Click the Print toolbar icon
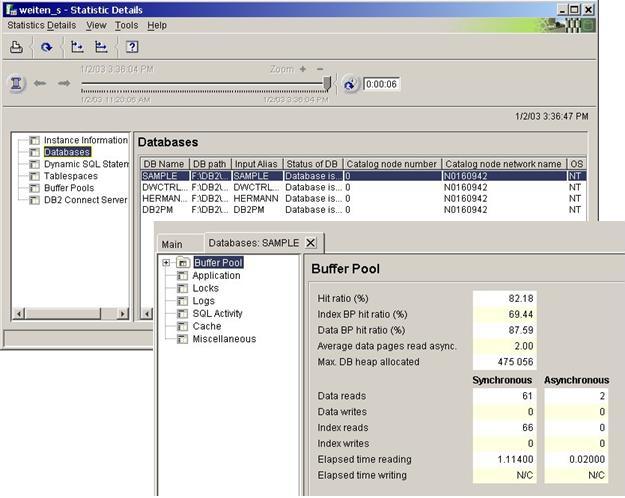The image size is (625, 498). pyautogui.click(x=16, y=47)
